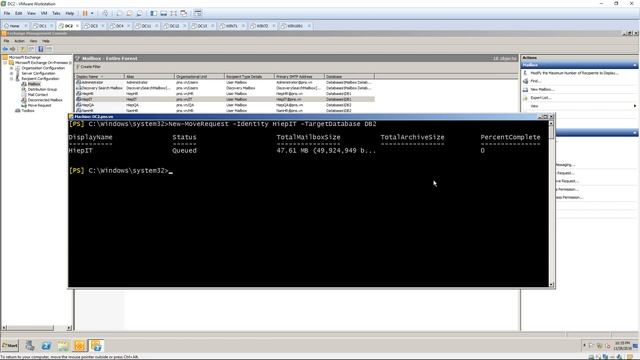
Task: Click the revert snapshot toolbar icon
Action: [129, 13]
